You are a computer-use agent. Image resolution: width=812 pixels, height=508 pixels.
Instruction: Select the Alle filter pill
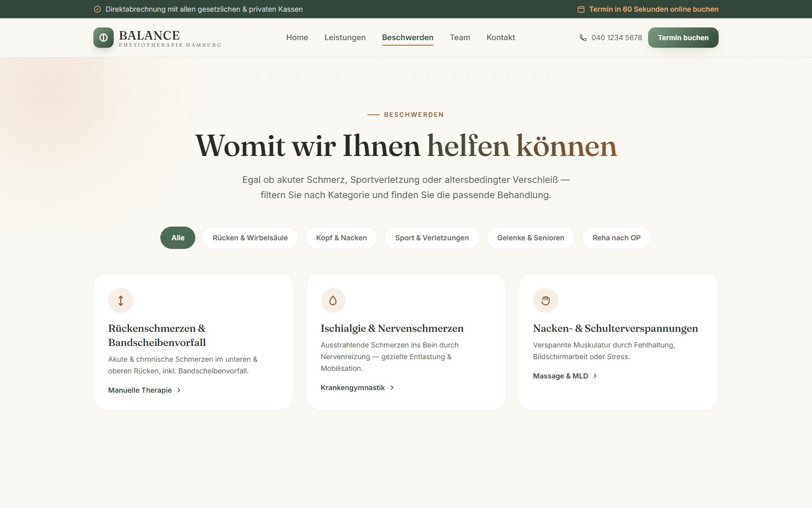[178, 238]
